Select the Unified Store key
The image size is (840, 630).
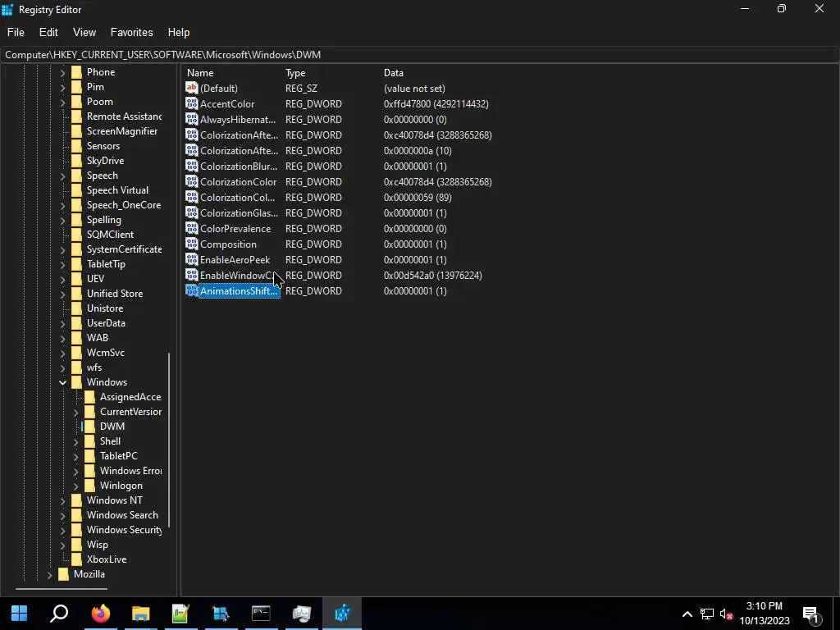115,294
